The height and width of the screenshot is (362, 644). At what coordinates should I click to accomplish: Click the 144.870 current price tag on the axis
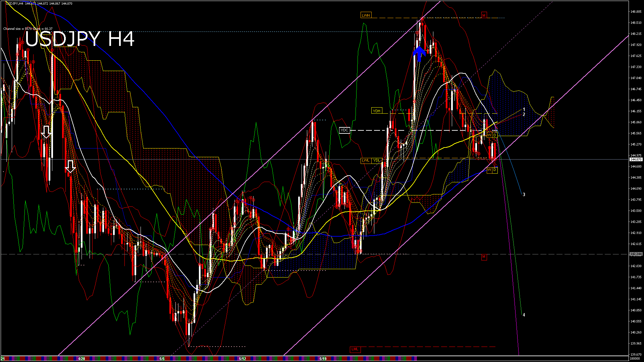[636, 160]
